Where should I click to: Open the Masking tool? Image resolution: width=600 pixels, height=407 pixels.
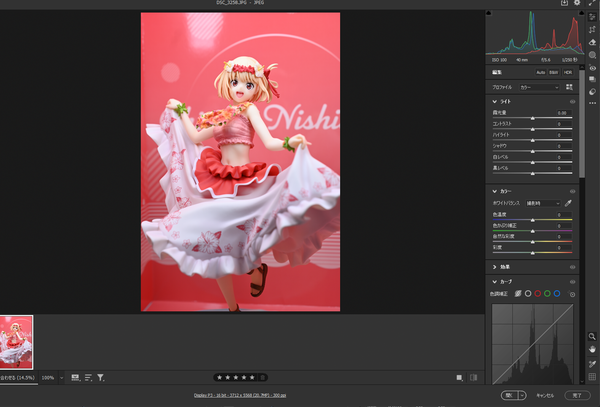(x=592, y=55)
